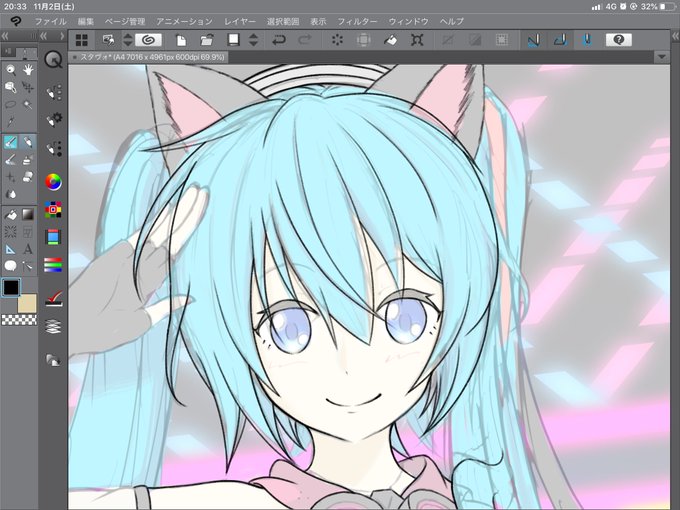Open the ファイル menu
680x510 pixels.
coord(50,21)
